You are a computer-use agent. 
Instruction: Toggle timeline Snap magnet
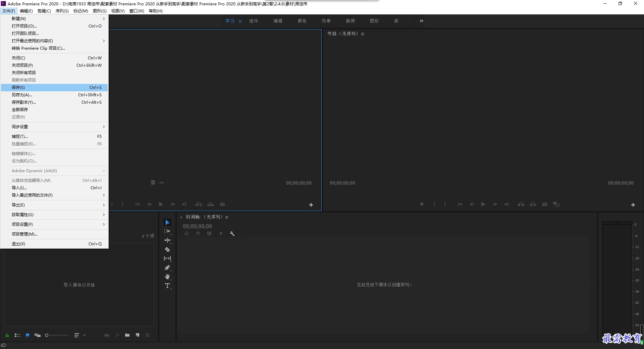pos(198,234)
